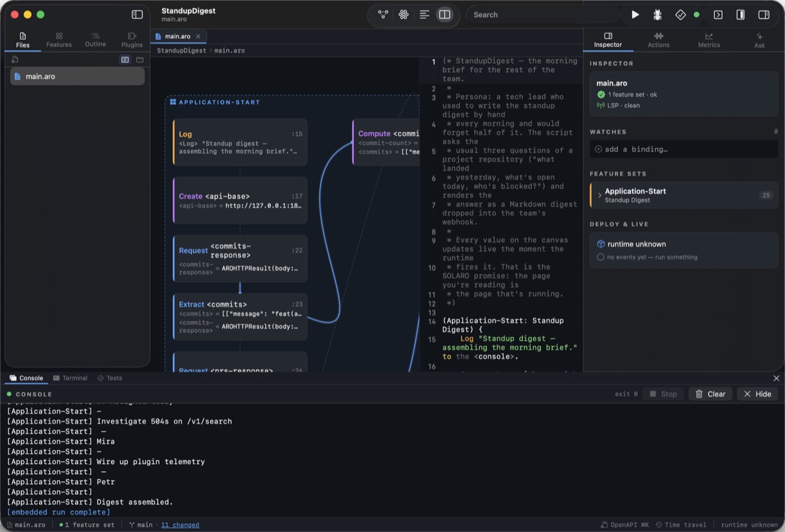Toggle the right inspector sidebar icon
This screenshot has height=532, width=785.
coord(763,15)
